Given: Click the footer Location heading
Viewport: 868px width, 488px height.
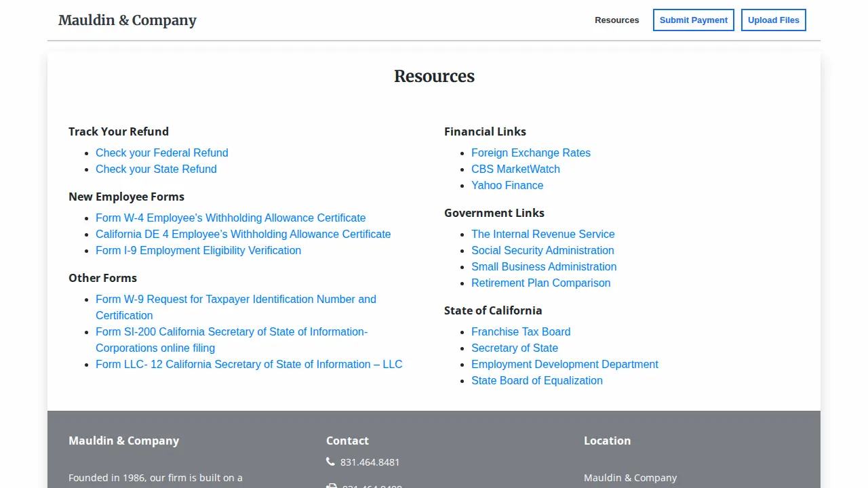Looking at the screenshot, I should click(607, 441).
